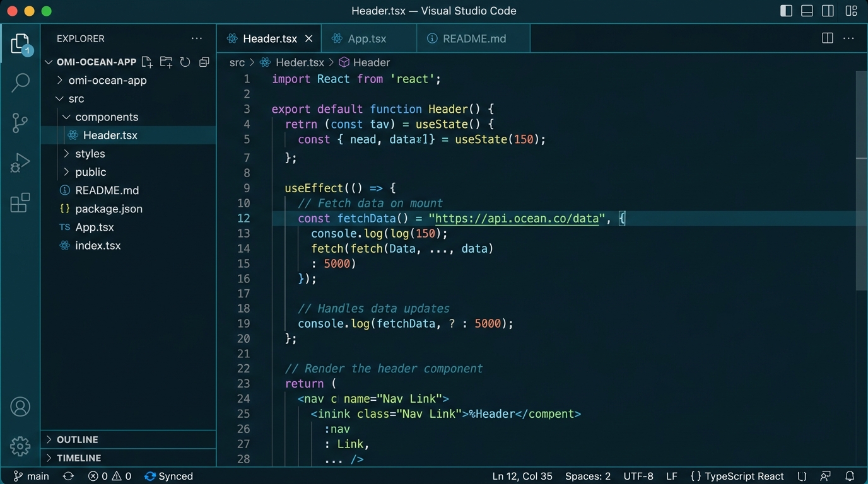Open the Explorer view in the activity bar
Viewport: 868px width, 484px height.
click(20, 44)
